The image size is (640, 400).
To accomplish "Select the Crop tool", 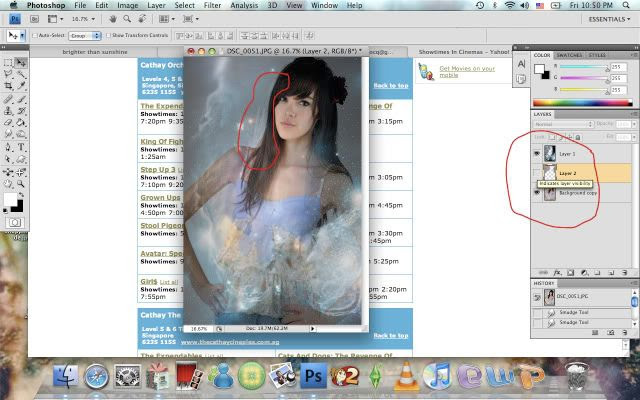I will tap(8, 86).
